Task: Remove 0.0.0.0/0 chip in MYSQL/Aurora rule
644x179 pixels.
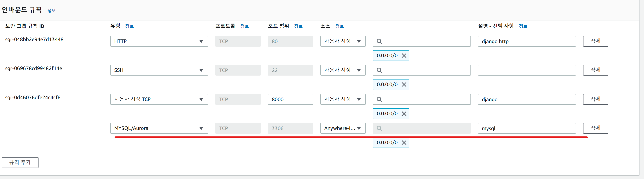Action: pos(404,143)
